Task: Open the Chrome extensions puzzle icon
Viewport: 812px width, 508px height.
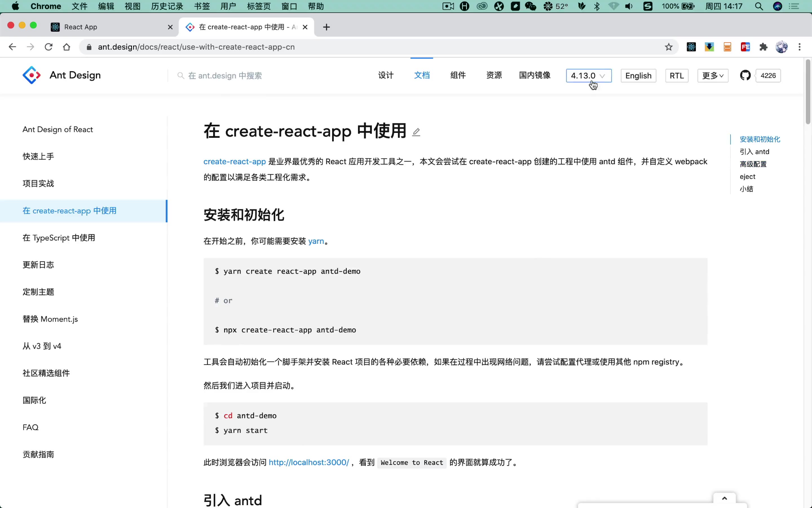Action: (x=763, y=47)
